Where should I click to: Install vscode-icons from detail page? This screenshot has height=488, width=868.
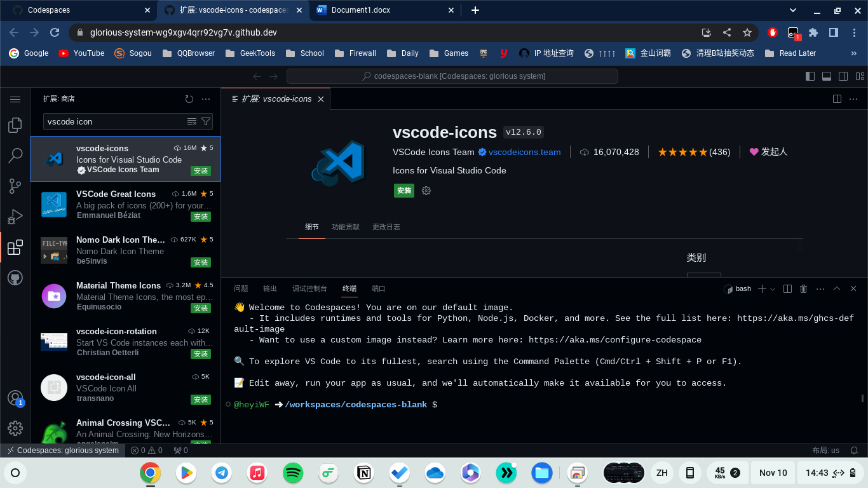pyautogui.click(x=403, y=191)
